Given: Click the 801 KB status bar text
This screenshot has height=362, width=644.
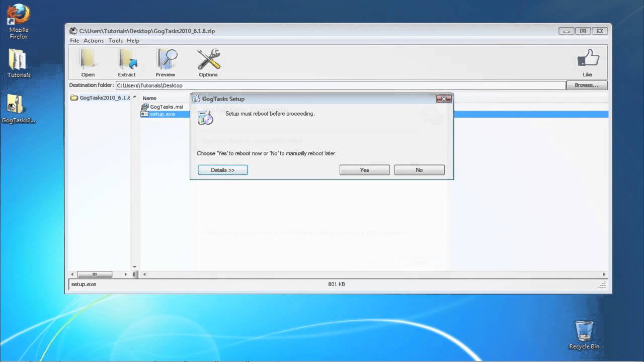Looking at the screenshot, I should 337,284.
